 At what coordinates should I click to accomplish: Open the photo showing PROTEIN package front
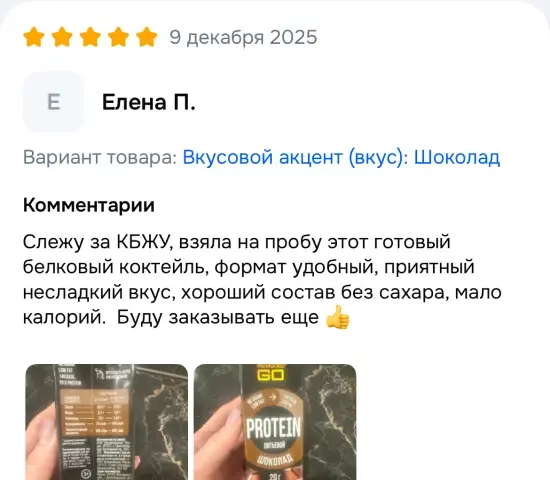pyautogui.click(x=275, y=422)
